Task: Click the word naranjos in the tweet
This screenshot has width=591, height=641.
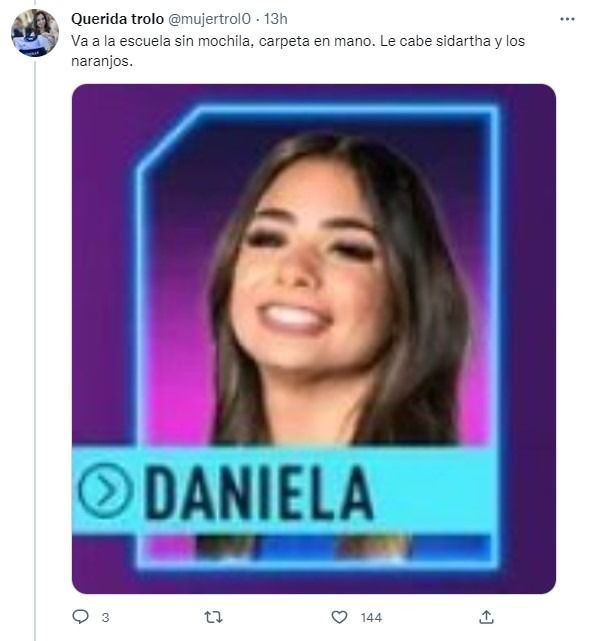Action: coord(101,61)
